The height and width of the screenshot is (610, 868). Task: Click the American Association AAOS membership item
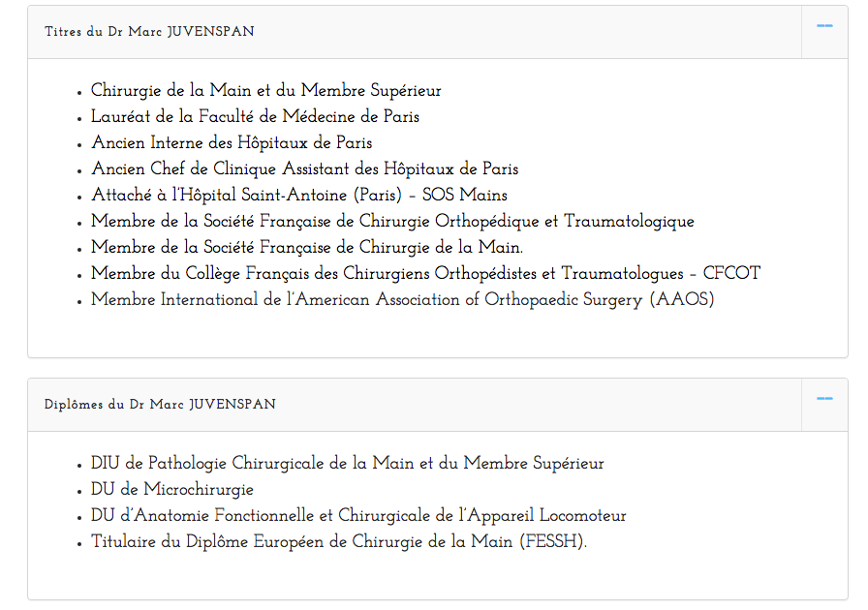pos(402,299)
